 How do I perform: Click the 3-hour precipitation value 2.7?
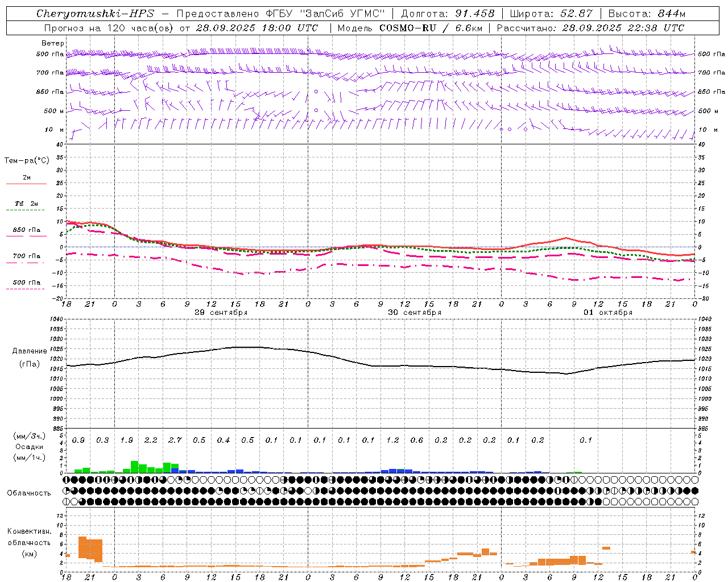pyautogui.click(x=175, y=440)
